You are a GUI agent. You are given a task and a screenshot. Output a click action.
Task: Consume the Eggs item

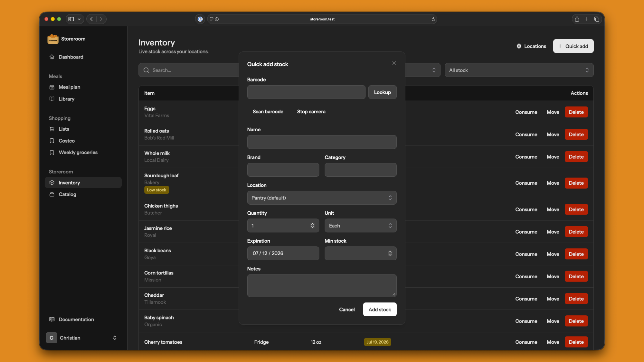coord(526,112)
